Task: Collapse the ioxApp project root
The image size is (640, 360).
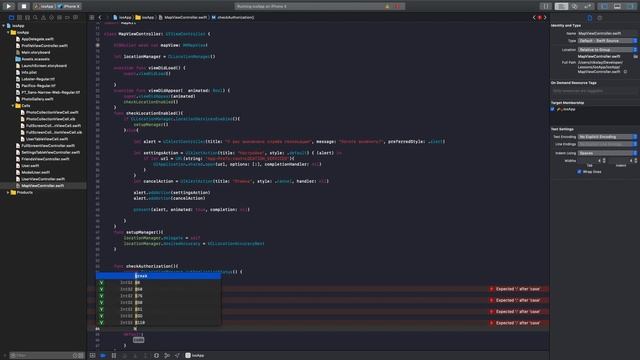Action: [4, 26]
